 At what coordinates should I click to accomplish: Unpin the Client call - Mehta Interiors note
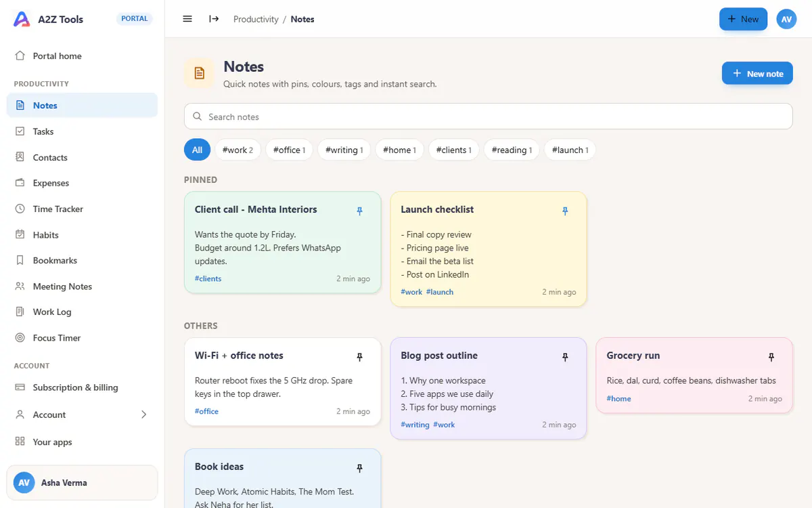tap(359, 211)
